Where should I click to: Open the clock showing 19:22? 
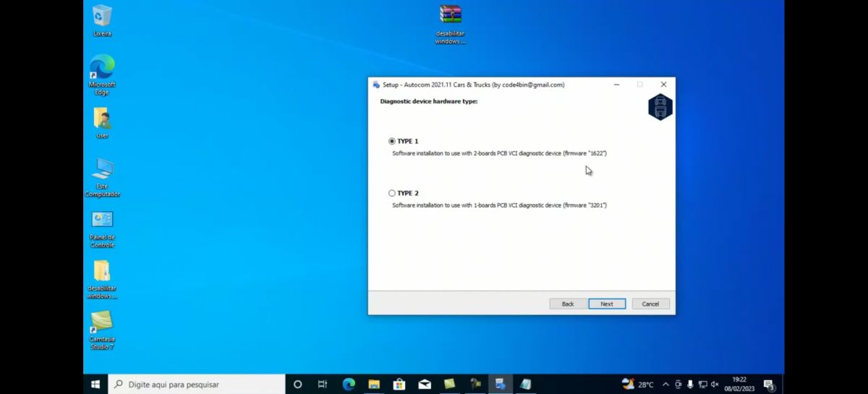[x=739, y=384]
